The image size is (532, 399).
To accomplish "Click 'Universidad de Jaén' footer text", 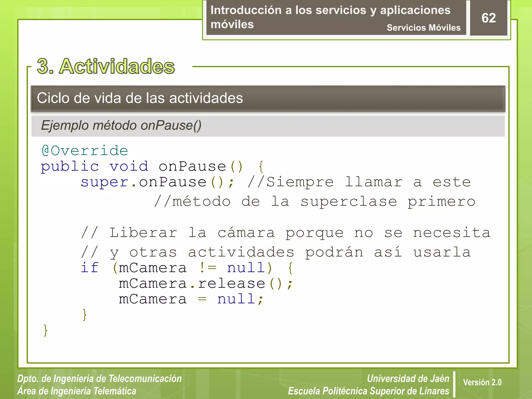I will pyautogui.click(x=408, y=378).
